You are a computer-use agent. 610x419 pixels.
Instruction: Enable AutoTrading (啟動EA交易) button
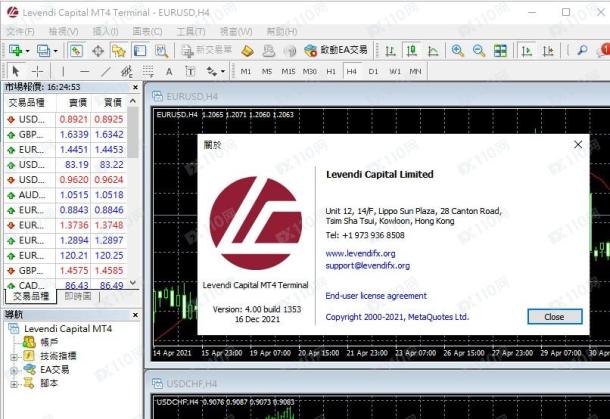(336, 50)
